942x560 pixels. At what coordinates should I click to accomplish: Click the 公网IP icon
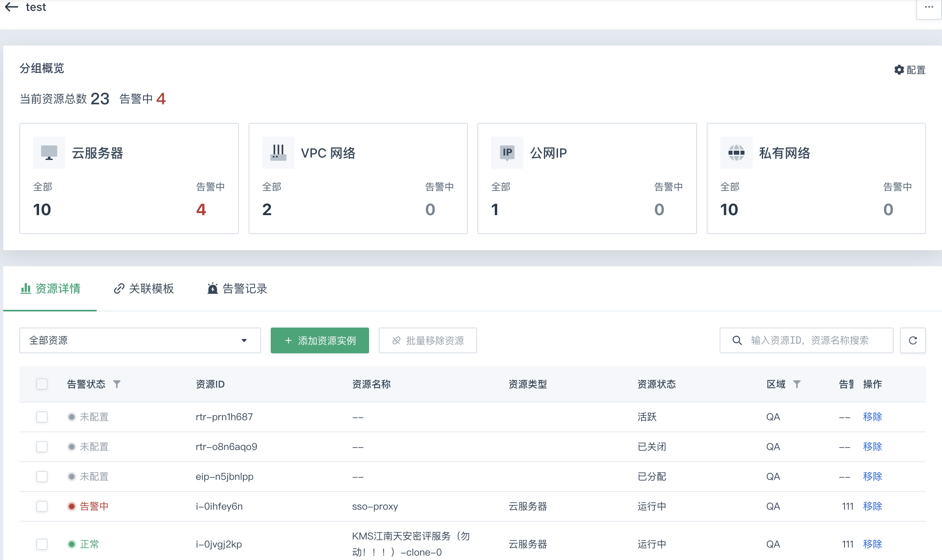[x=507, y=153]
